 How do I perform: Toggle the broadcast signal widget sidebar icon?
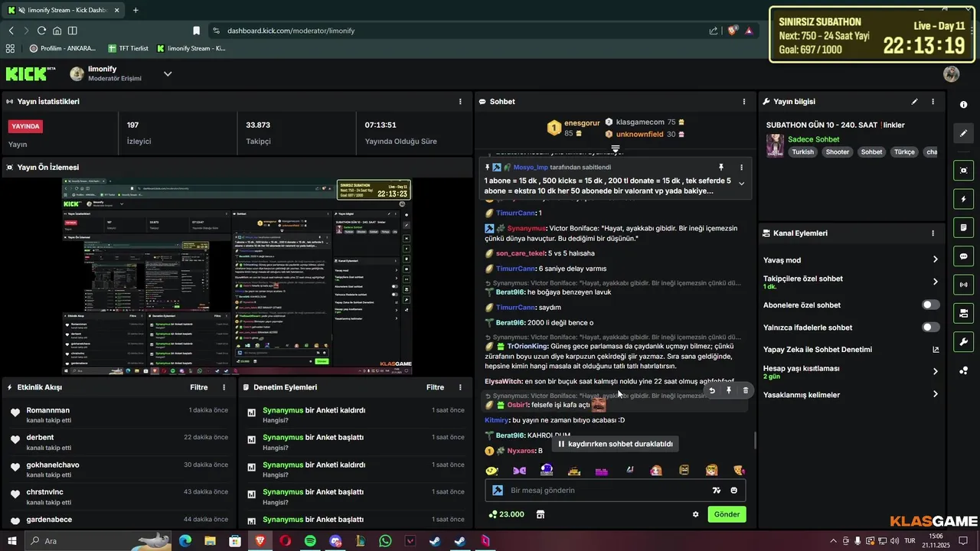tap(963, 285)
